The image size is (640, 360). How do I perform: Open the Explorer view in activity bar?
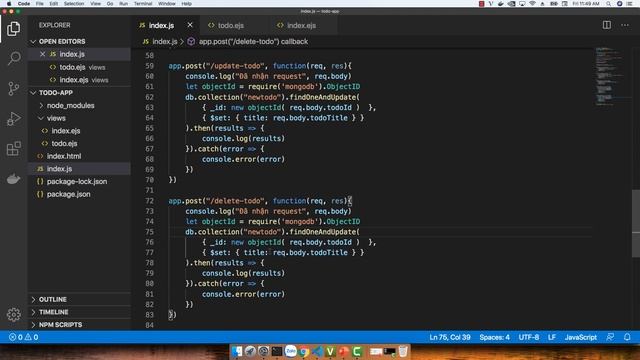(x=13, y=29)
